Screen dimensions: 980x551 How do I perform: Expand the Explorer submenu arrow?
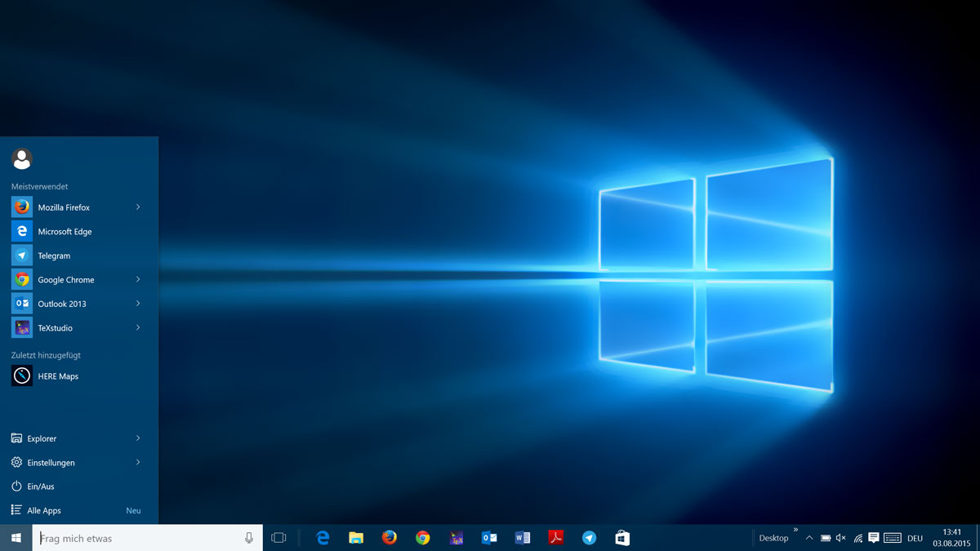(x=138, y=438)
